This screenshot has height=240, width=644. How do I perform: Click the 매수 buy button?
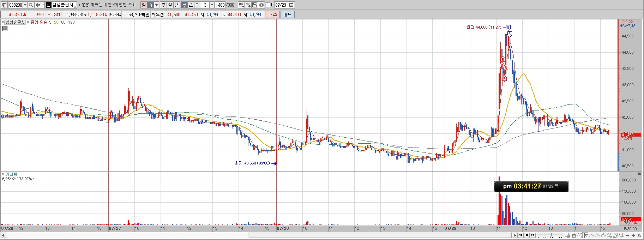click(273, 14)
